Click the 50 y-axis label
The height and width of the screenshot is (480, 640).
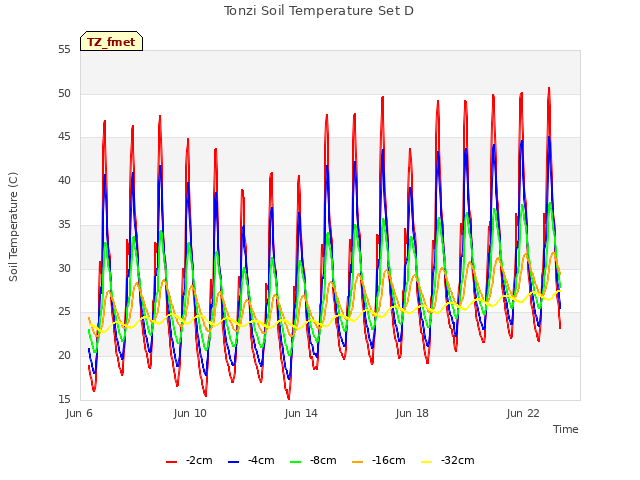[x=64, y=93]
